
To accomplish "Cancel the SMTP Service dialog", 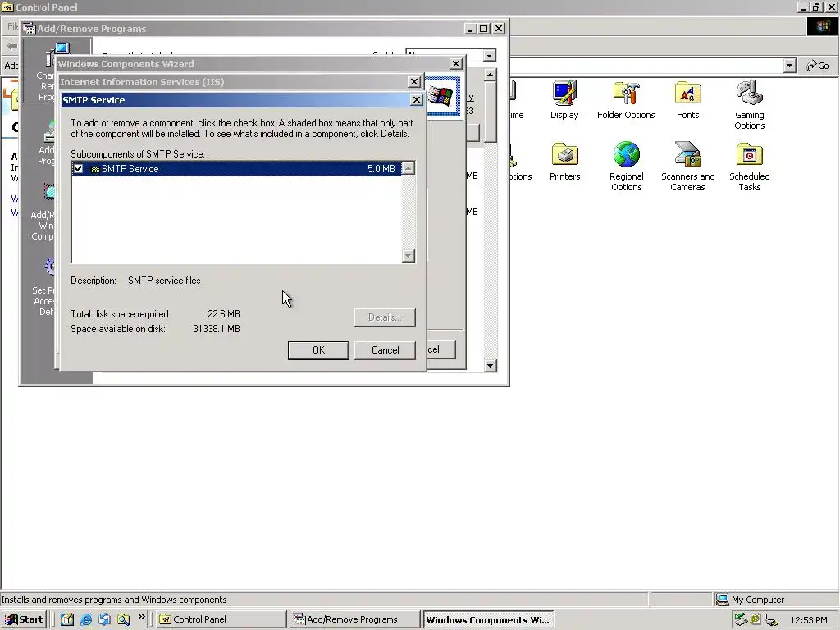I will [385, 350].
